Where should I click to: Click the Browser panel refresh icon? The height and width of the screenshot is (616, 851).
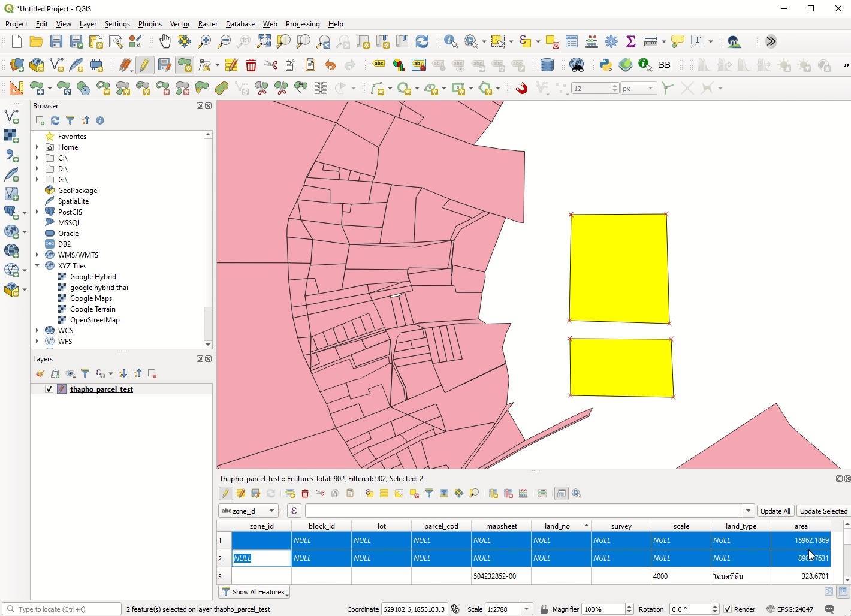pyautogui.click(x=55, y=120)
